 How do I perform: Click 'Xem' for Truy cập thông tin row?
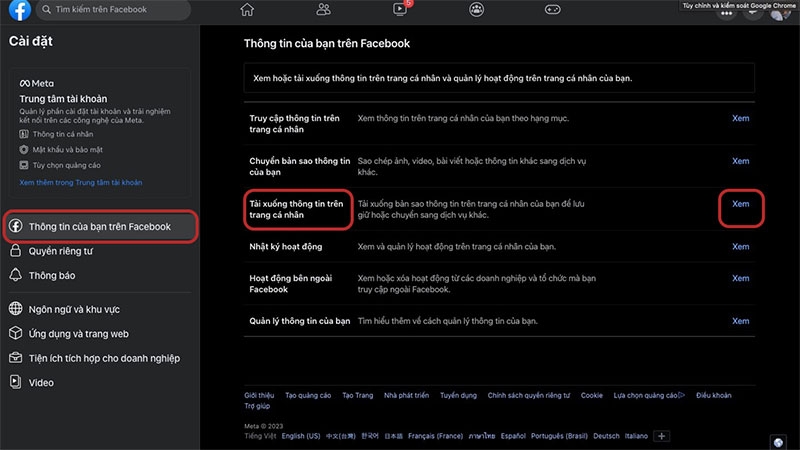740,118
